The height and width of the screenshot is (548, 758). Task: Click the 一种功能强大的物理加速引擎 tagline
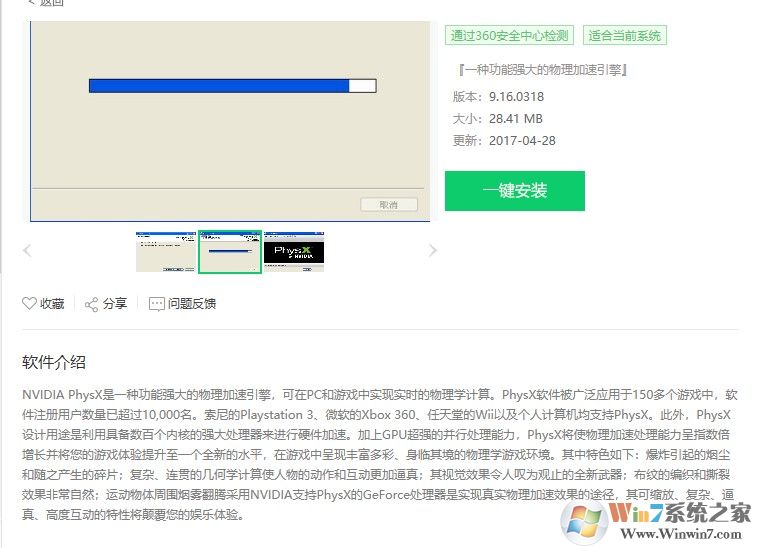543,70
